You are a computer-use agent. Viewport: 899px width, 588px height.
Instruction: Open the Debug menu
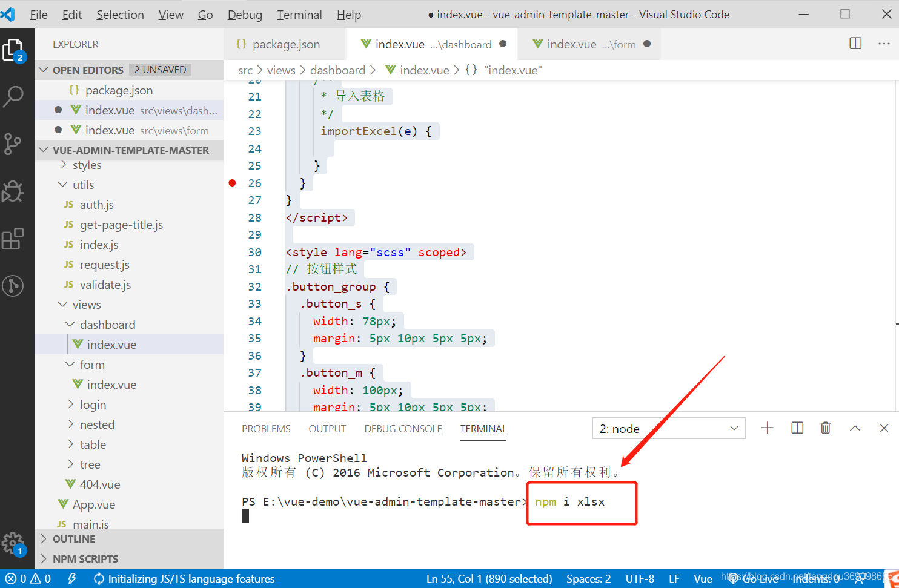tap(245, 15)
